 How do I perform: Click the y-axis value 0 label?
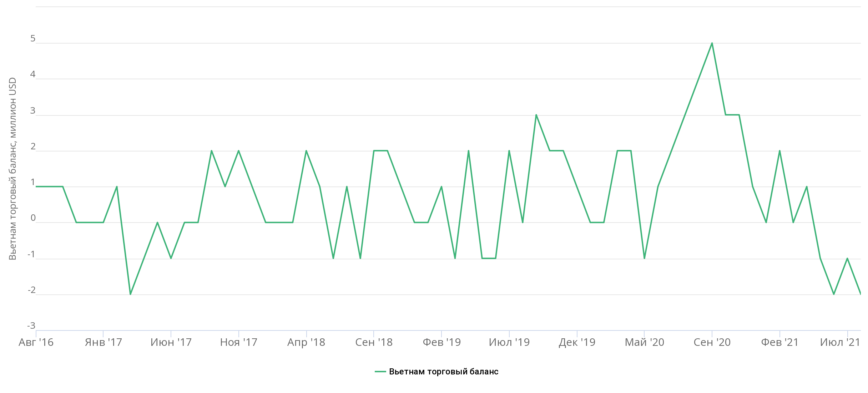[x=33, y=218]
